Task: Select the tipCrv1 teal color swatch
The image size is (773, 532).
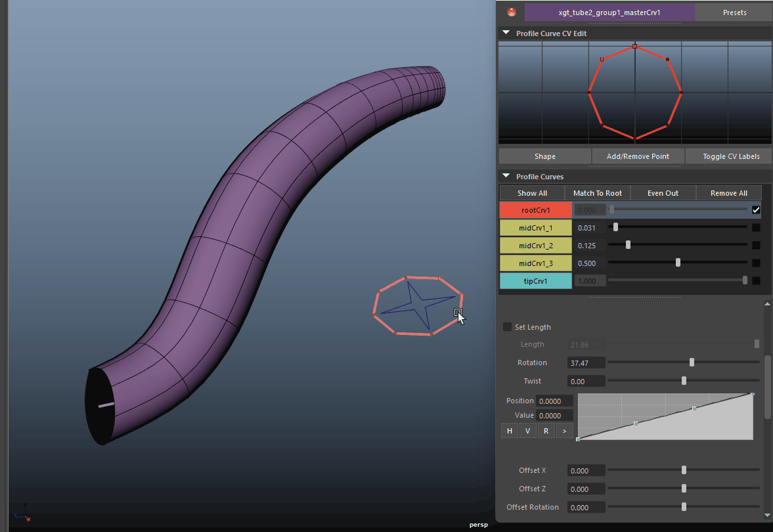Action: pyautogui.click(x=535, y=281)
